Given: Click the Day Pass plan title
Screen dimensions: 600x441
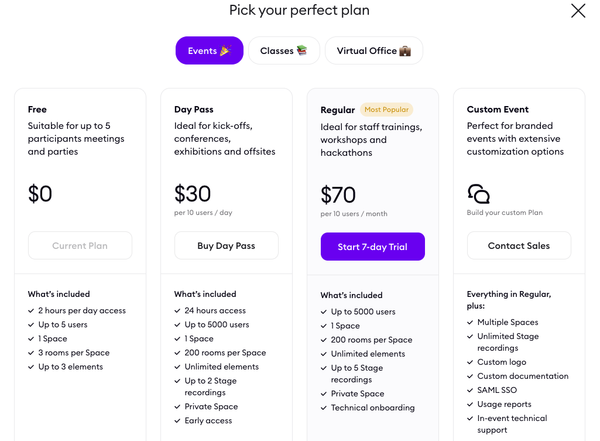Looking at the screenshot, I should click(x=194, y=109).
